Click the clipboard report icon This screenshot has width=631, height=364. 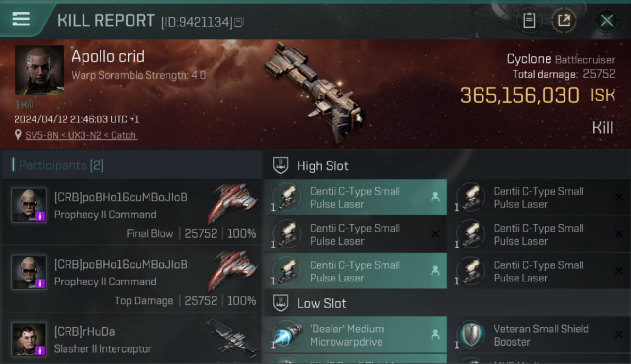529,20
